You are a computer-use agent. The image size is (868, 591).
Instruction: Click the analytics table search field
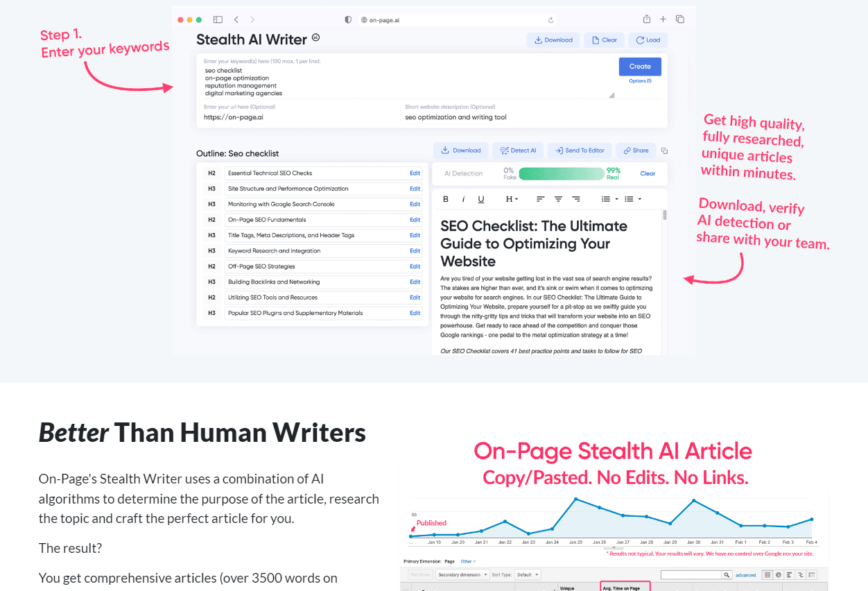click(x=691, y=575)
